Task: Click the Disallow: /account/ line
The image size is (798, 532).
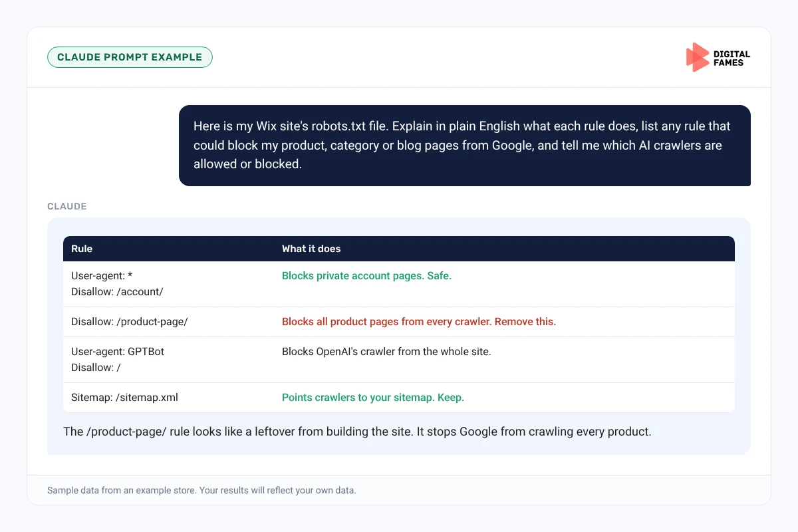Action: (117, 291)
